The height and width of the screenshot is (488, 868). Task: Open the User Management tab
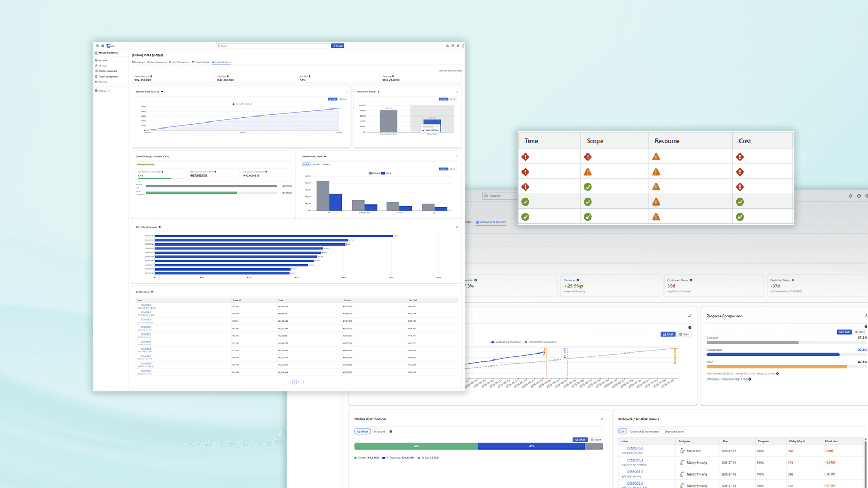(157, 62)
